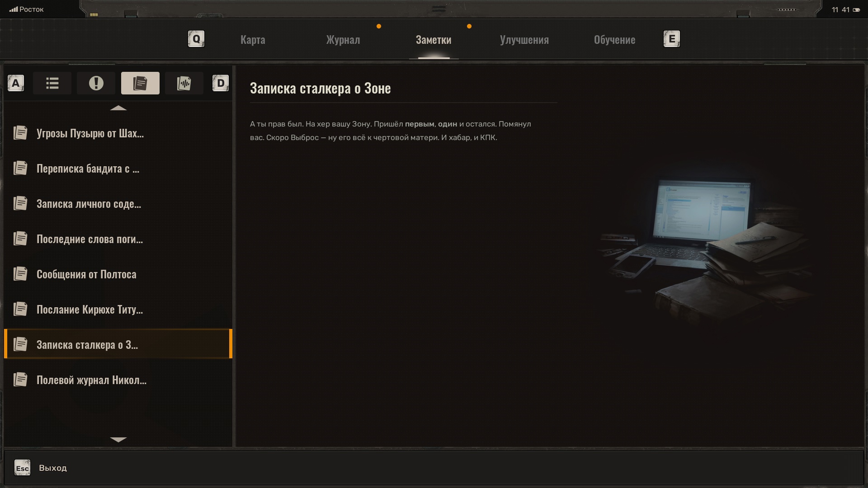This screenshot has width=868, height=488.
Task: Click document icon beside Последние слова
Action: [20, 239]
